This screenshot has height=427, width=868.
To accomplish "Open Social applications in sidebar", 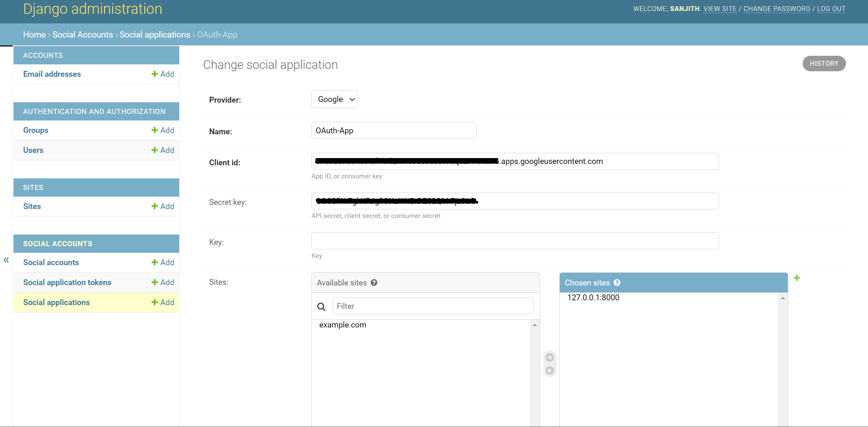I will pyautogui.click(x=56, y=302).
